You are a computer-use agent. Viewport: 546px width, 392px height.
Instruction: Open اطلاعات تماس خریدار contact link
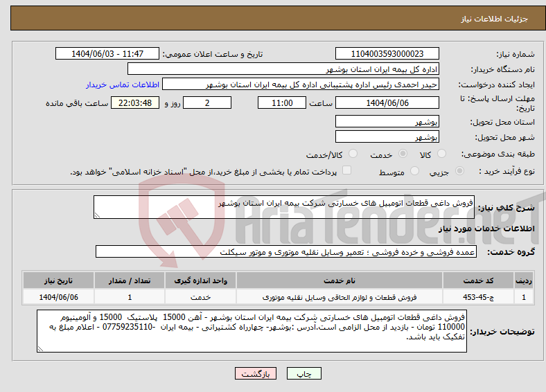(x=123, y=84)
